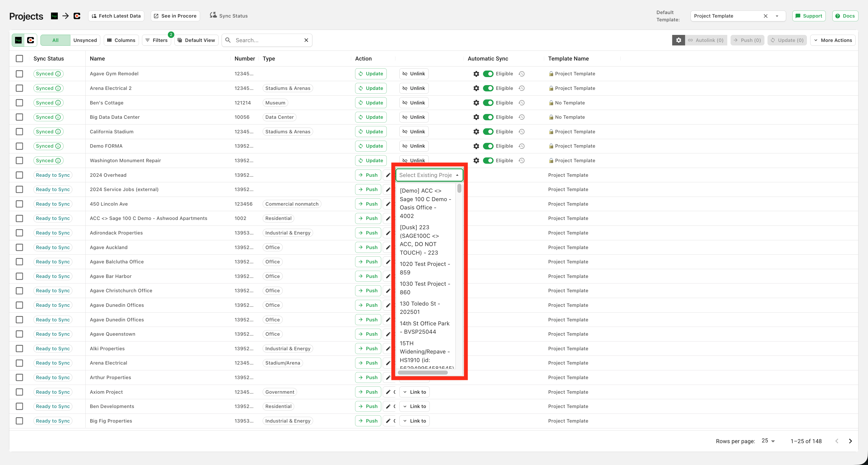Select '1020 Test Project - 859' option

click(426, 268)
